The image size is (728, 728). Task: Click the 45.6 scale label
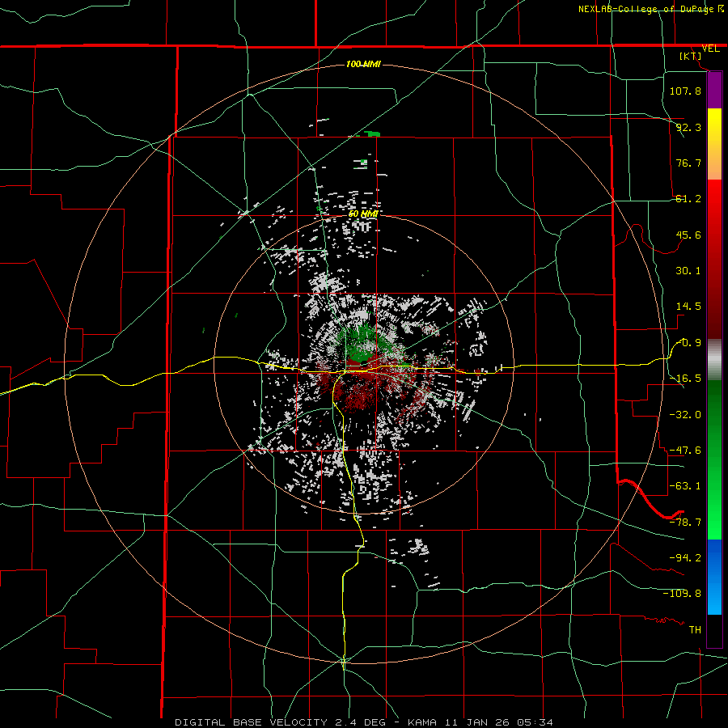click(x=688, y=235)
